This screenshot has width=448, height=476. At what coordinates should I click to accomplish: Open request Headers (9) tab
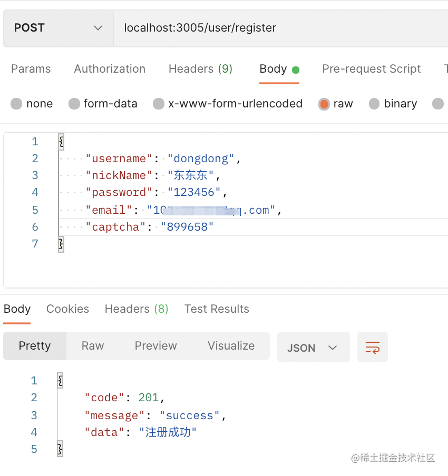click(x=200, y=69)
